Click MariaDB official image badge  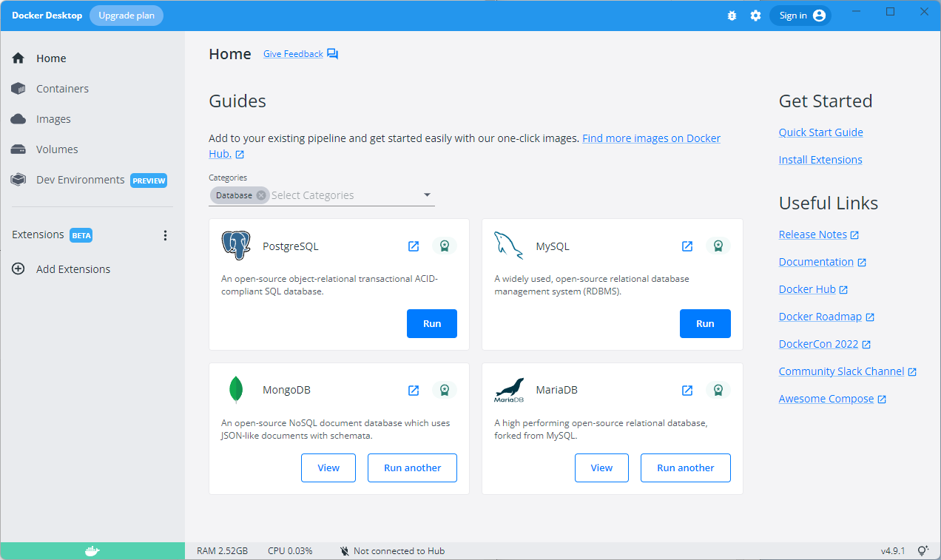(718, 391)
